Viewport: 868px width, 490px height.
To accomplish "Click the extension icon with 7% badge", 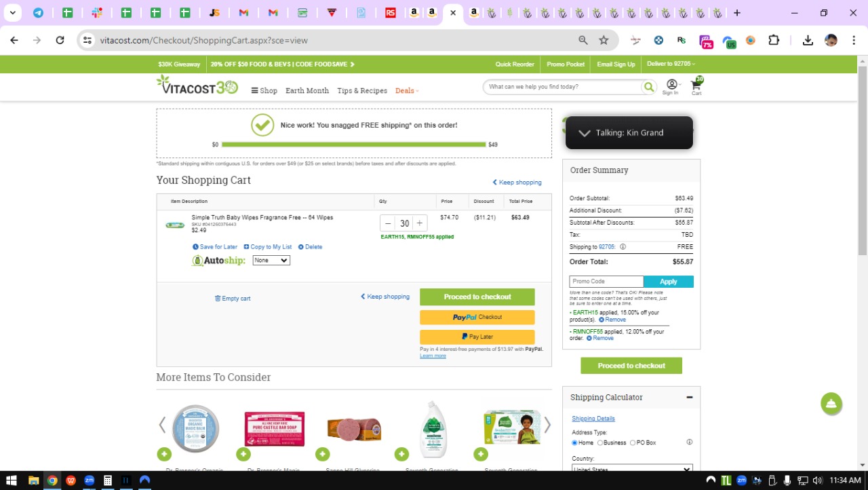I will tap(705, 41).
